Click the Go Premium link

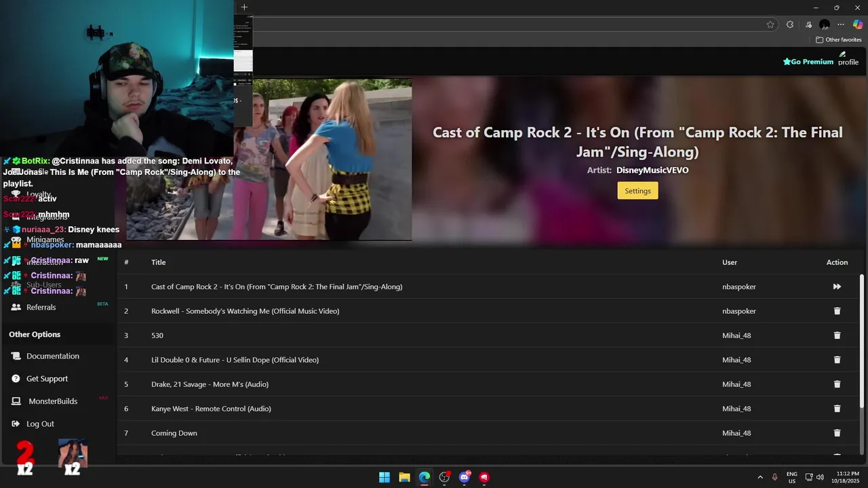[x=808, y=62]
